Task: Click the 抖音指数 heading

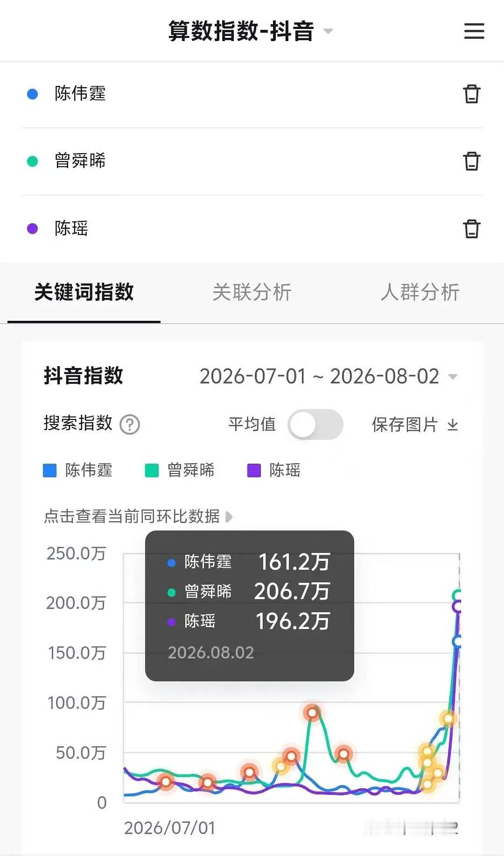Action: [84, 376]
